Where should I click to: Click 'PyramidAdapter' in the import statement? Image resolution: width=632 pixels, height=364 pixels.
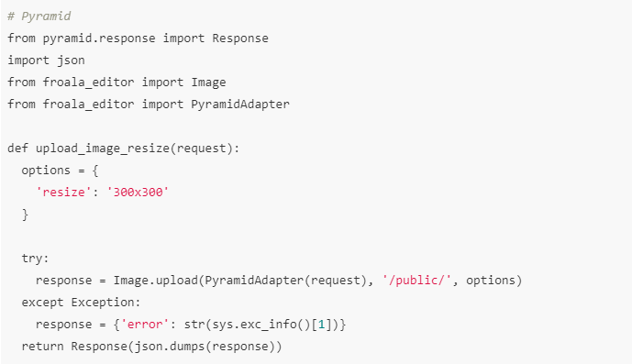point(240,104)
